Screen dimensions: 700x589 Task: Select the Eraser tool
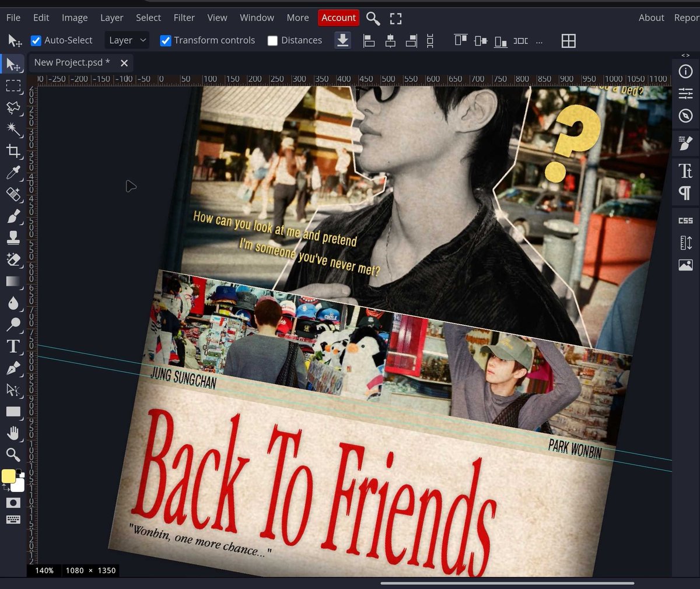click(x=13, y=259)
